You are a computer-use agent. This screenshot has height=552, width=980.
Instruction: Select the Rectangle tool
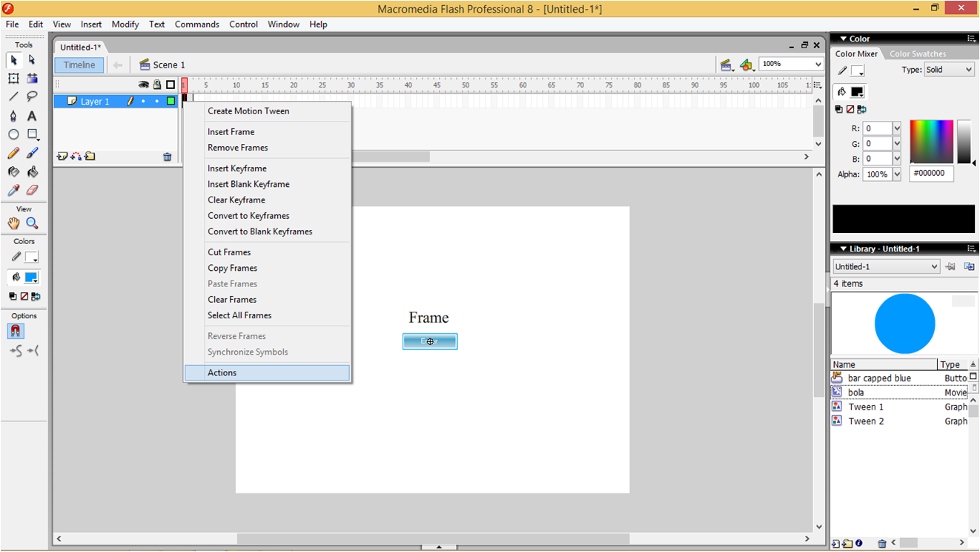[x=32, y=135]
